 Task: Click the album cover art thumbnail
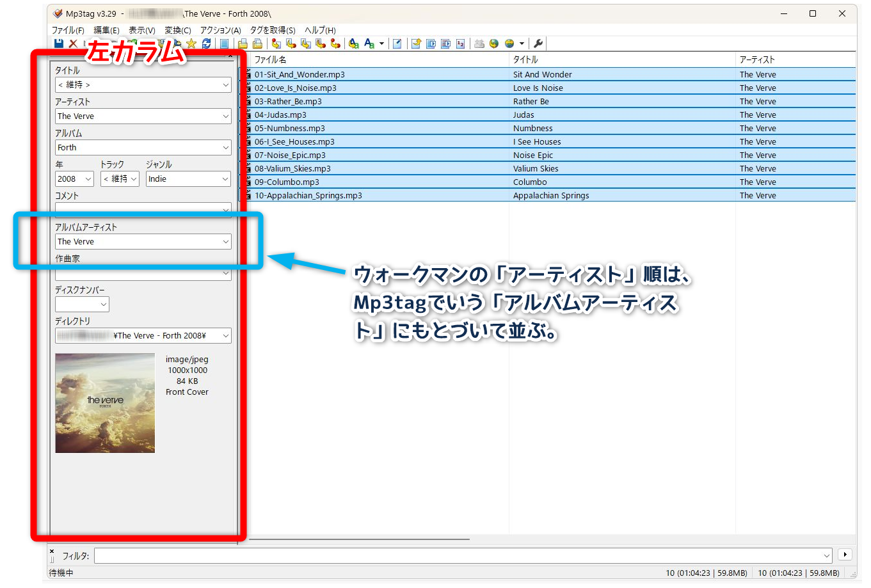[x=105, y=403]
